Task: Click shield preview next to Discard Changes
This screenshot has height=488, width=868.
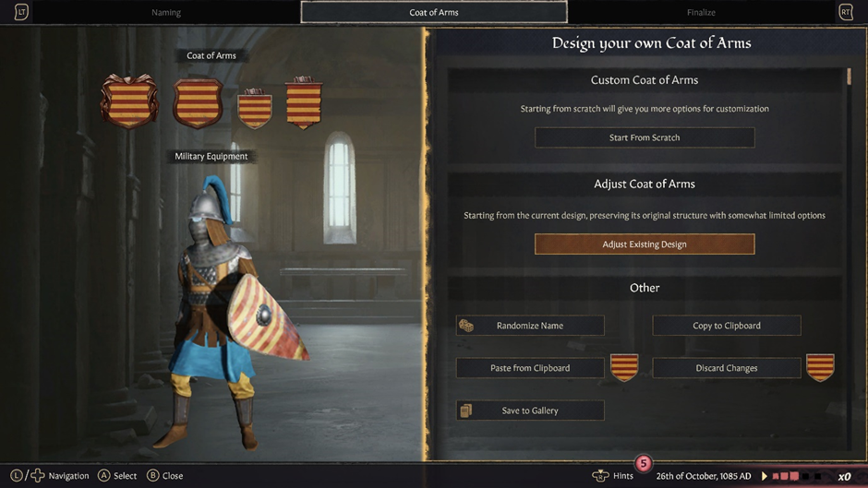Action: (820, 367)
